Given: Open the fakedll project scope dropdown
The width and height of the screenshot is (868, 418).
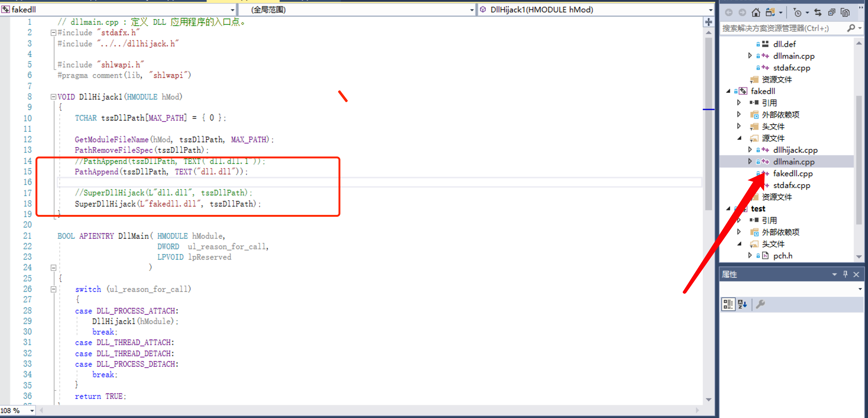Looking at the screenshot, I should (232, 10).
